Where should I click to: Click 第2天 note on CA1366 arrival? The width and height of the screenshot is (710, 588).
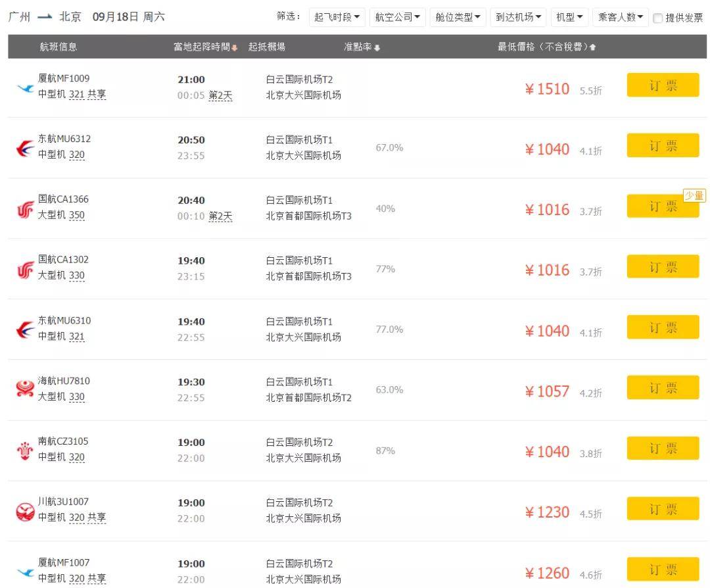pos(220,216)
